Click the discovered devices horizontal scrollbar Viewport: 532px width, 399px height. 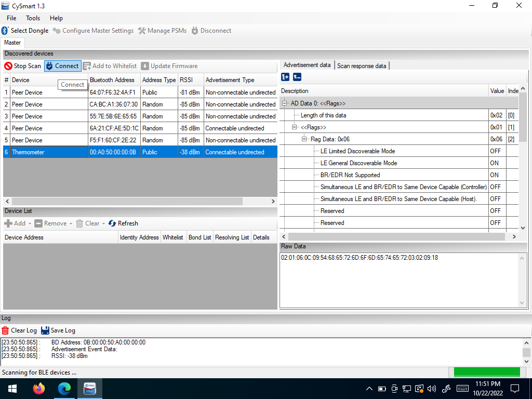pos(127,201)
